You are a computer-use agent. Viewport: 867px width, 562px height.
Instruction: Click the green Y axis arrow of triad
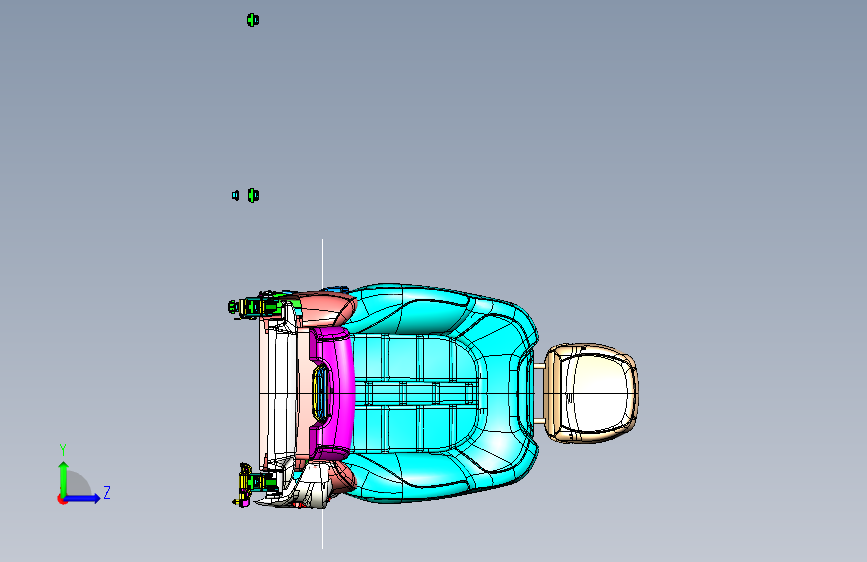pyautogui.click(x=64, y=480)
